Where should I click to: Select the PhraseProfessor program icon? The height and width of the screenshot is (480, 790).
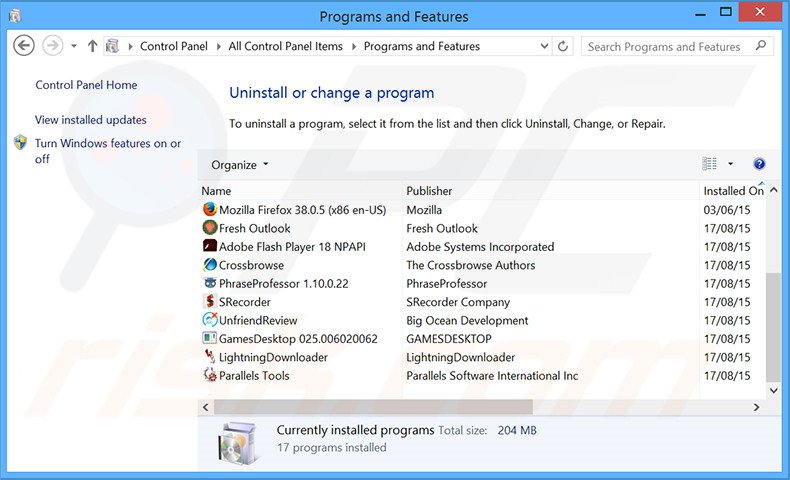[210, 283]
